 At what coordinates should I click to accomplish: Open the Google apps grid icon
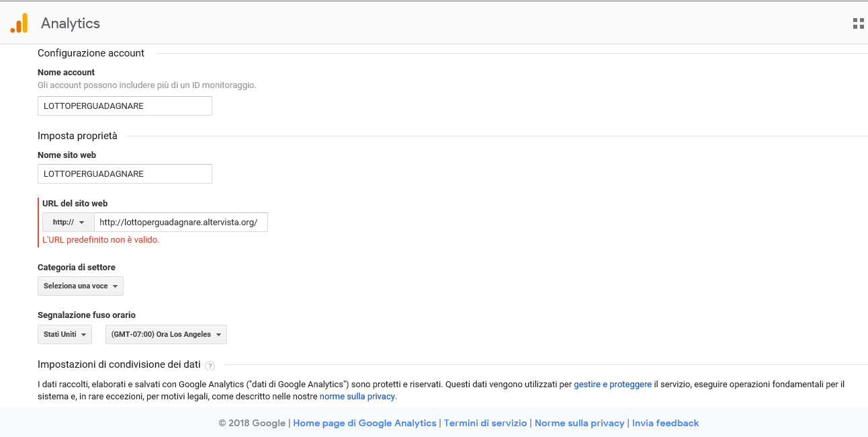858,24
